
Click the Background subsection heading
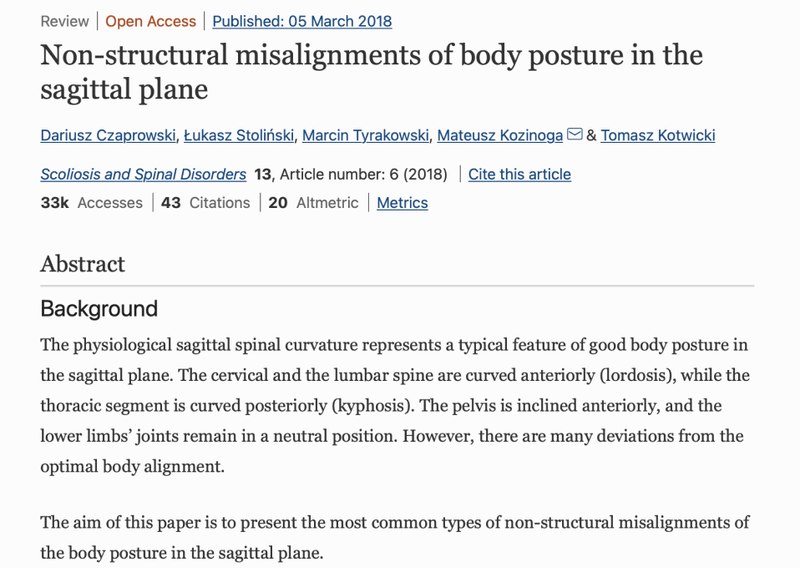click(x=99, y=309)
